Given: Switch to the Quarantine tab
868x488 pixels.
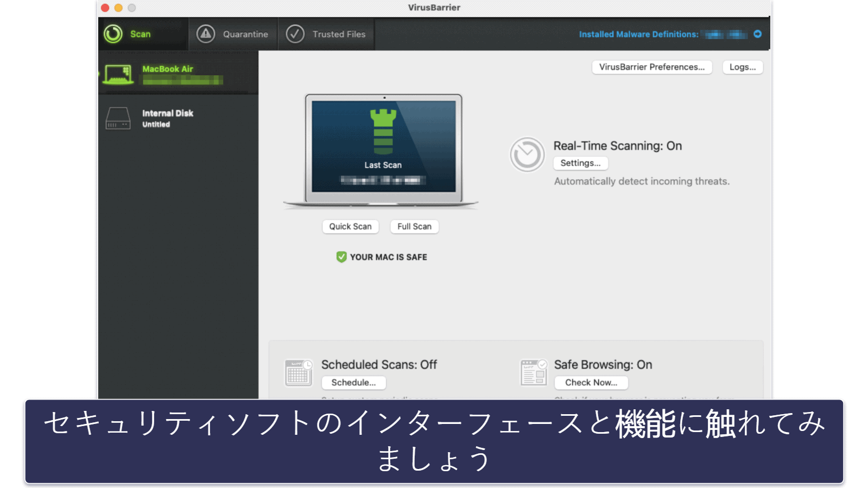Looking at the screenshot, I should click(233, 34).
